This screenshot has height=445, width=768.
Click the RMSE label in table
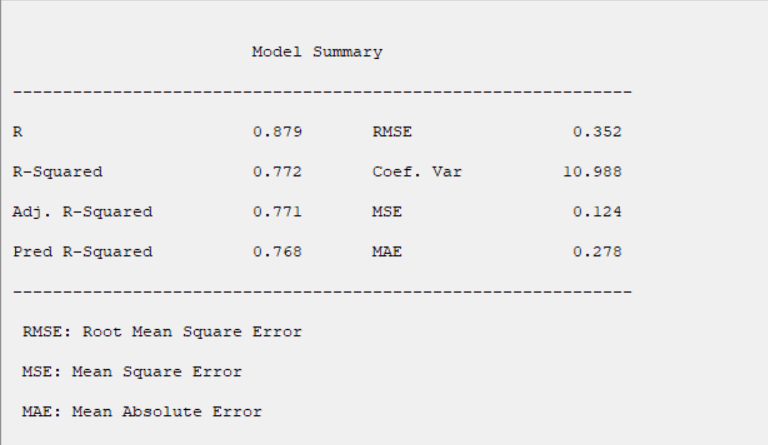392,132
